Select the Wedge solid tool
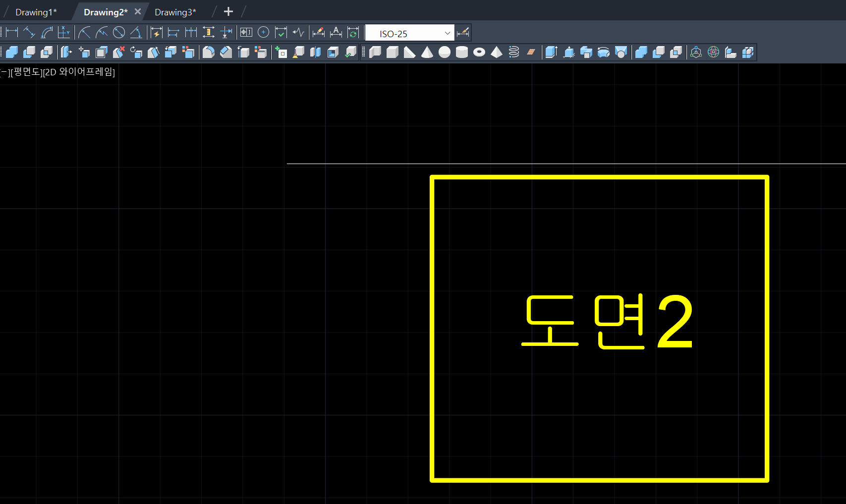846x504 pixels. [x=410, y=52]
